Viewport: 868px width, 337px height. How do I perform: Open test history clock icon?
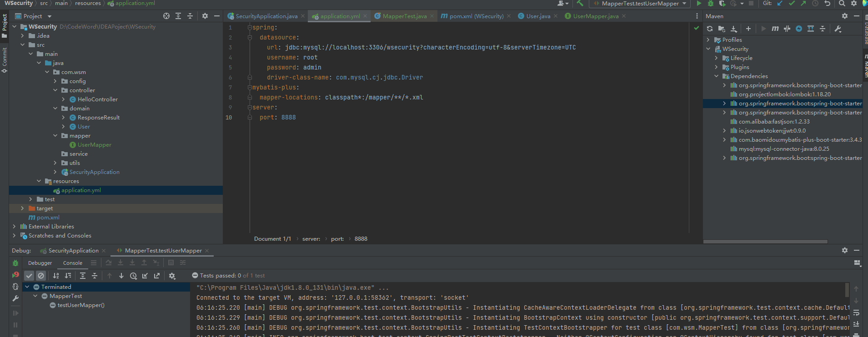(133, 276)
